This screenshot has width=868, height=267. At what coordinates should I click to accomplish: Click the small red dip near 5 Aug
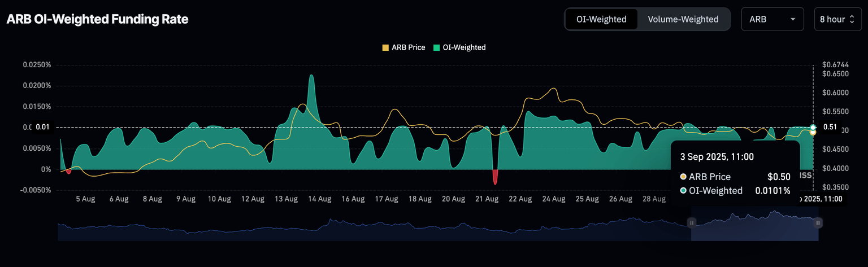point(68,171)
